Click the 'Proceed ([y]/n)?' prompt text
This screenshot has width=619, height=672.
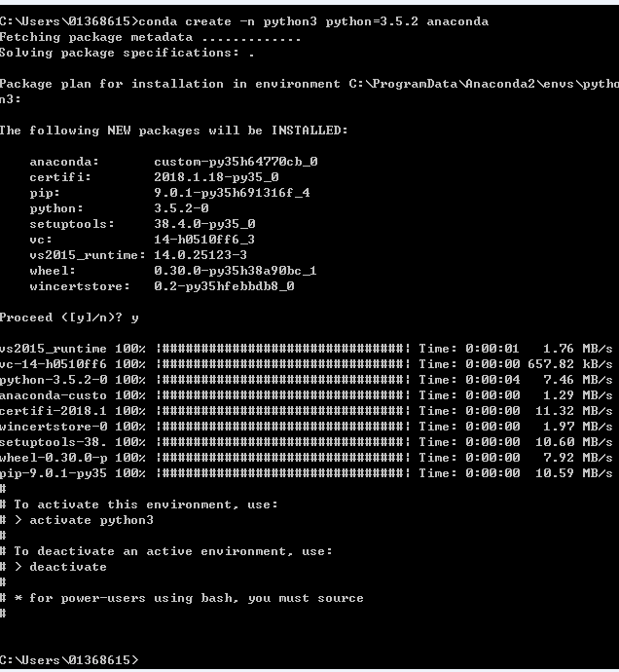61,317
